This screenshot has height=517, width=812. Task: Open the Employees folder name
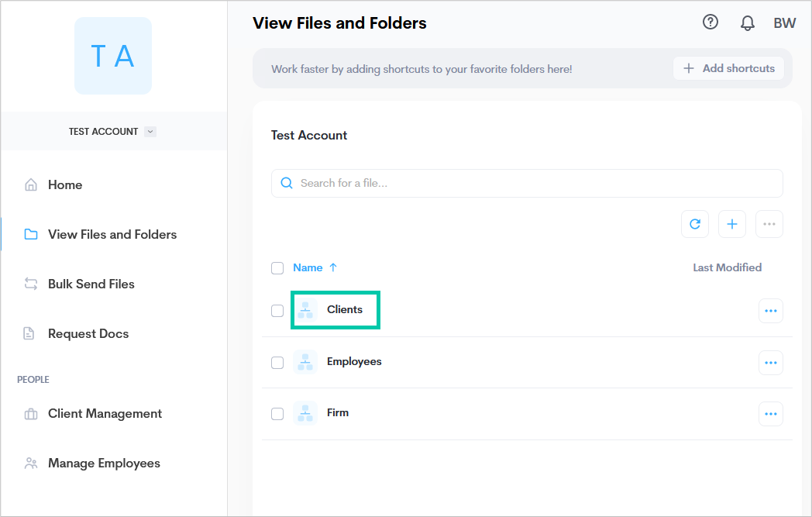pyautogui.click(x=354, y=361)
